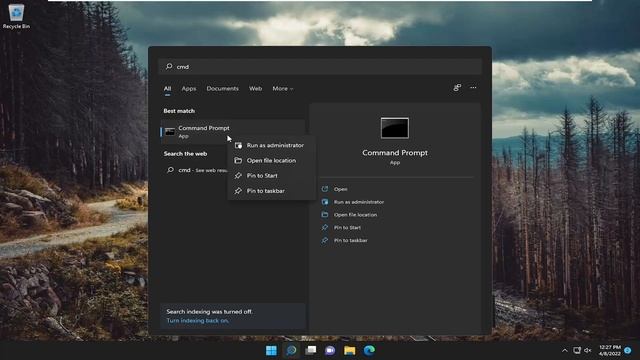Click the folder icon beside context Open file location

point(238,160)
